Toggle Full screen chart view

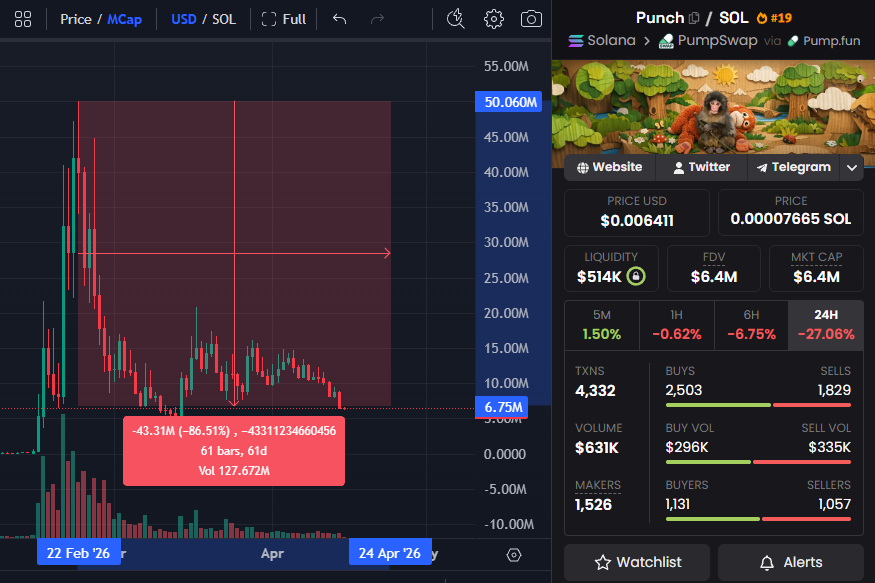284,20
